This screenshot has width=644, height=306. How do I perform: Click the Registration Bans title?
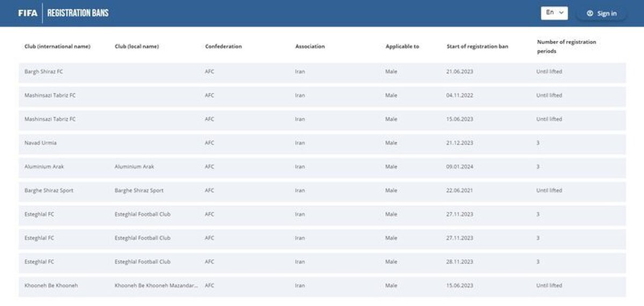pos(78,13)
